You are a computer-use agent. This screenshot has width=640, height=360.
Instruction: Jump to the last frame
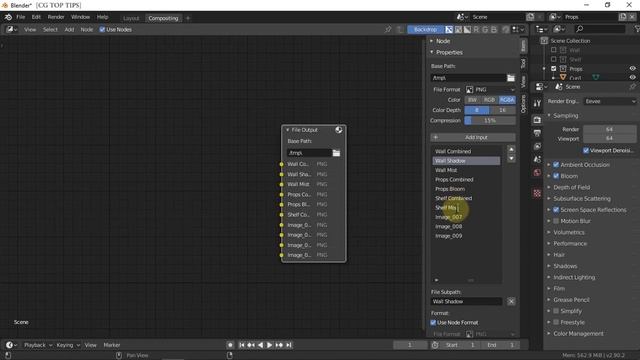289,345
